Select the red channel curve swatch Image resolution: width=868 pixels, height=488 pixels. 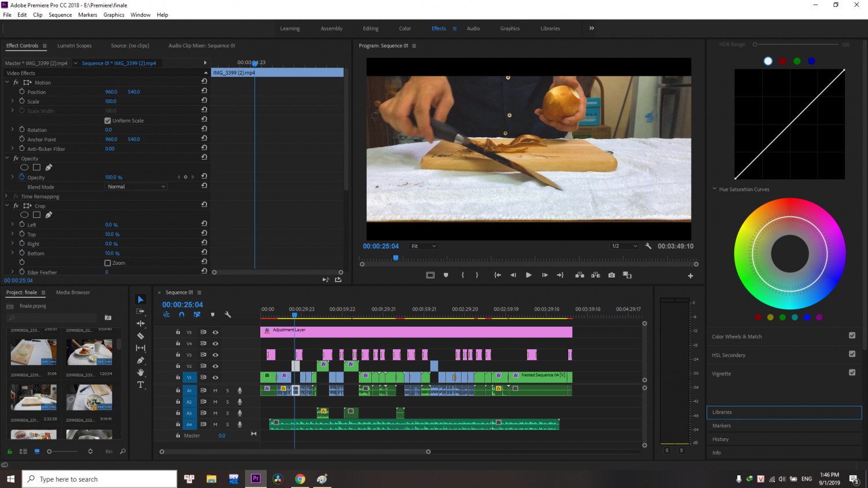pos(782,61)
